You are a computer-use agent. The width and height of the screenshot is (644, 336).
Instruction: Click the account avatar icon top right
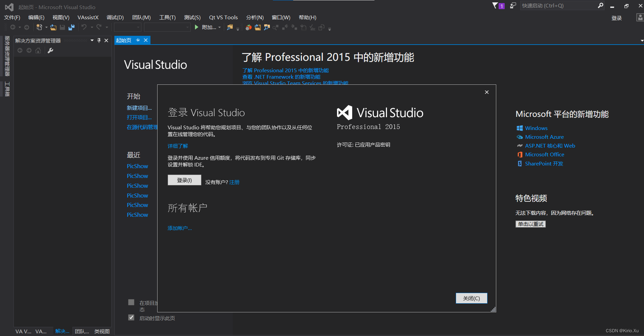click(x=640, y=18)
